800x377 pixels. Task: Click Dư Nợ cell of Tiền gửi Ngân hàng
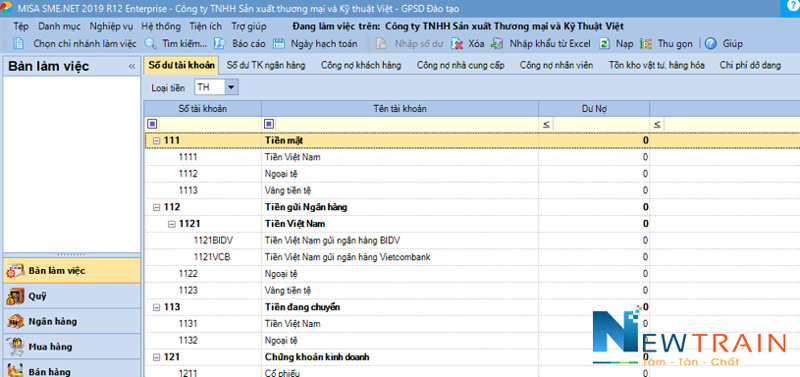[x=594, y=207]
